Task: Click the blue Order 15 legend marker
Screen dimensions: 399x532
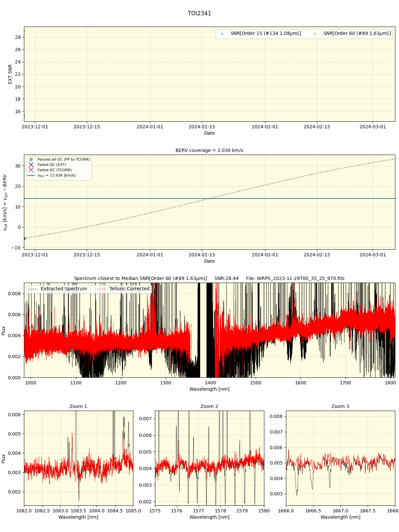Action: tap(222, 34)
